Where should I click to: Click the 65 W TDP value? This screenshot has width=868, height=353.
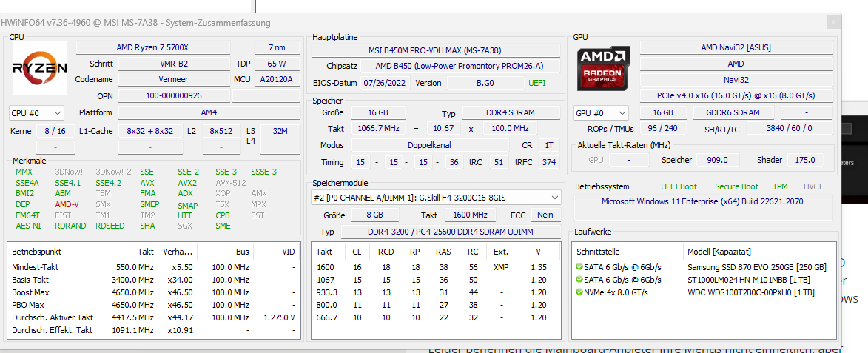tap(277, 64)
